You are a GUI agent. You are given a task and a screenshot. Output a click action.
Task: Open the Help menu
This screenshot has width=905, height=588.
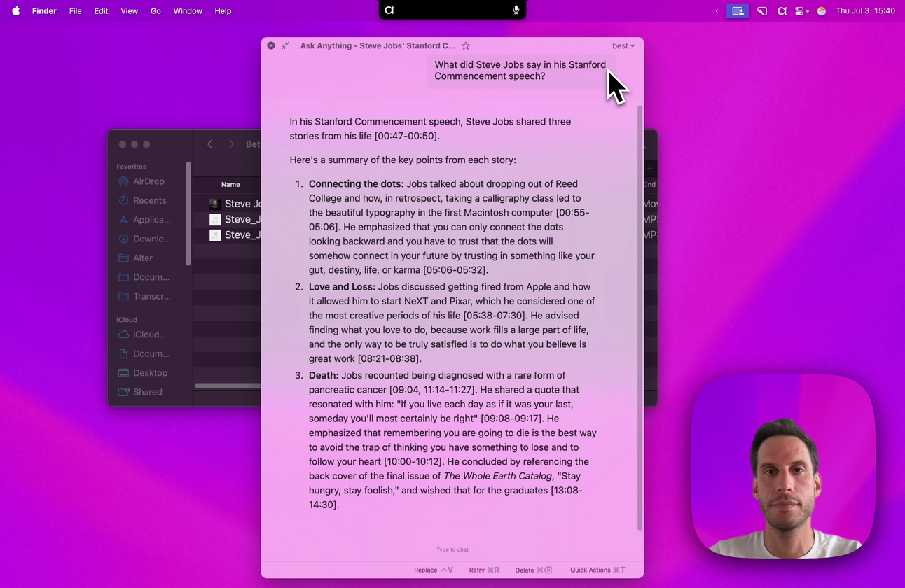coord(223,10)
